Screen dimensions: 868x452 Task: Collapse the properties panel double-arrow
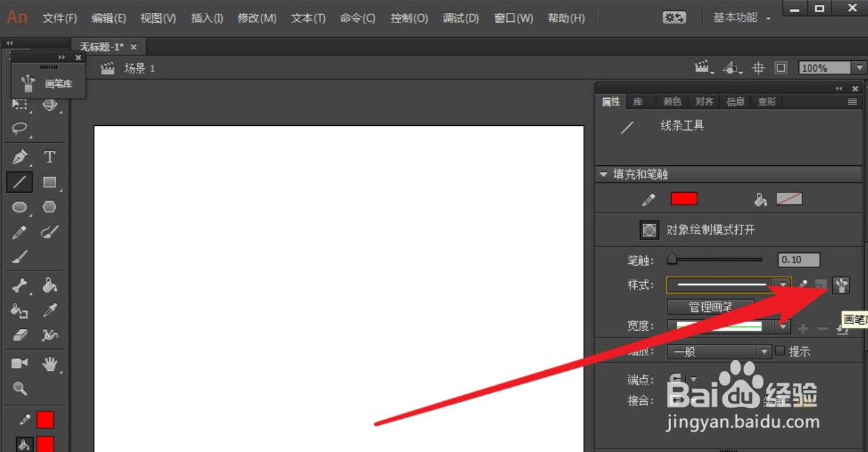pos(839,89)
